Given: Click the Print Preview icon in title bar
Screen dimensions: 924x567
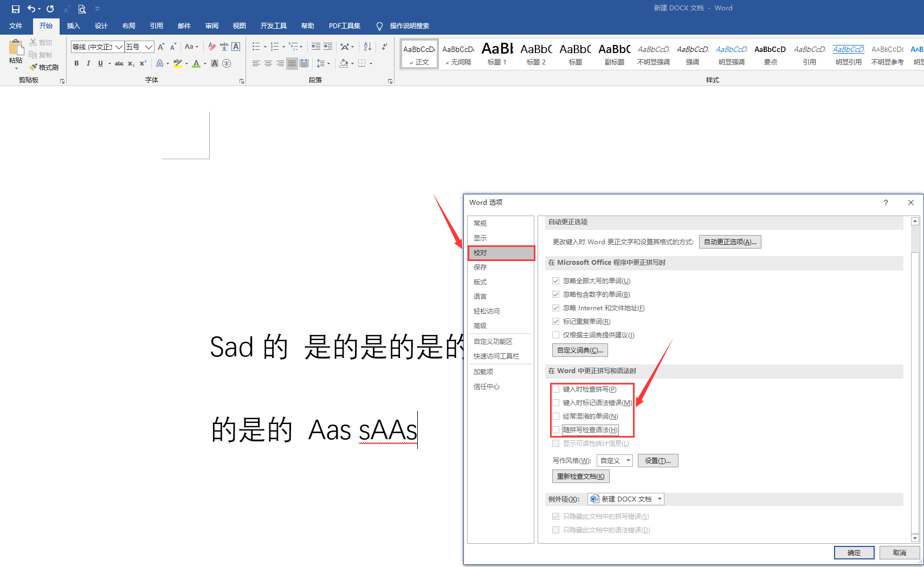Looking at the screenshot, I should (82, 9).
